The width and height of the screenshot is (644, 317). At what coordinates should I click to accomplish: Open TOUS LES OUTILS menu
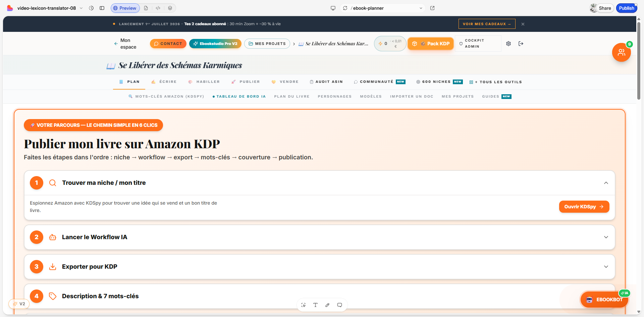(496, 82)
